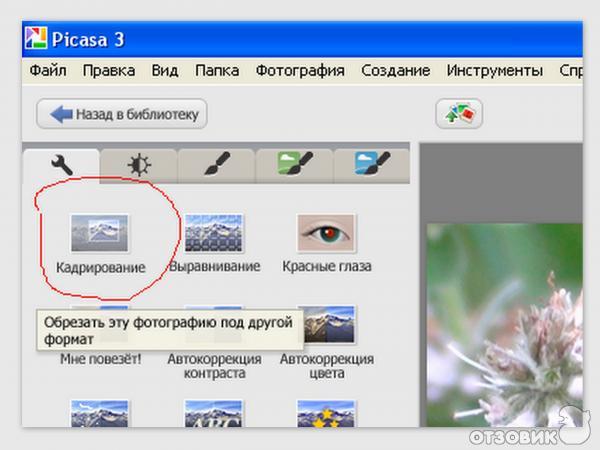600x450 pixels.
Task: Click the flower photo preview
Action: pyautogui.click(x=510, y=320)
